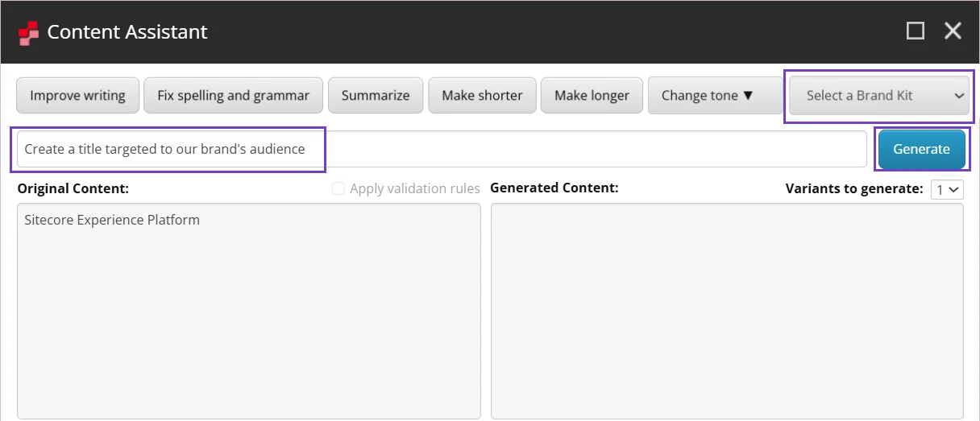The width and height of the screenshot is (980, 421).
Task: Open the Variants to generate dropdown
Action: pyautogui.click(x=947, y=189)
